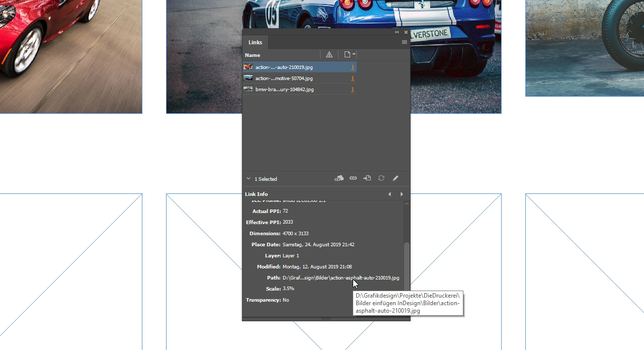Click the panel resize grip at bottom
This screenshot has width=644, height=350.
326,318
